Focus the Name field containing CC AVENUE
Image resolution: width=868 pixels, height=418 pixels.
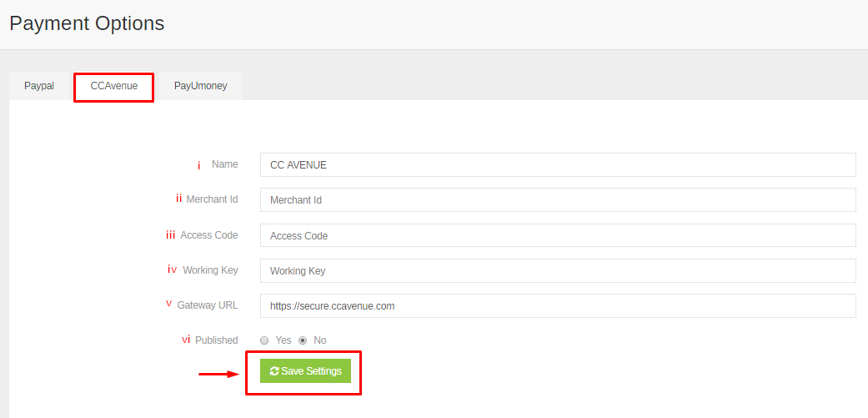click(558, 165)
